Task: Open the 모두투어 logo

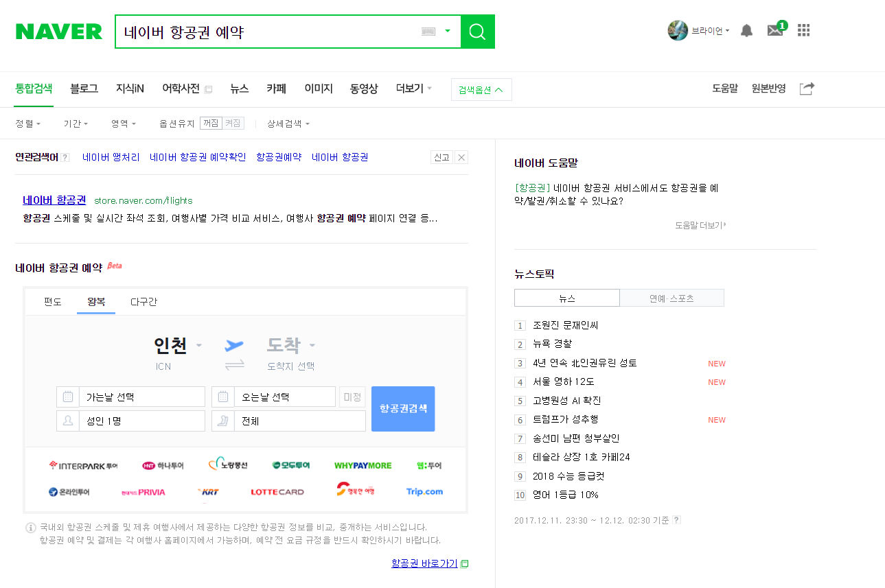Action: tap(290, 465)
